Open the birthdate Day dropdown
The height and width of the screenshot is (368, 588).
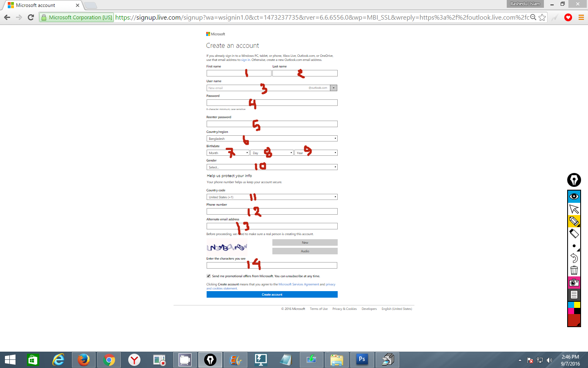tap(272, 153)
